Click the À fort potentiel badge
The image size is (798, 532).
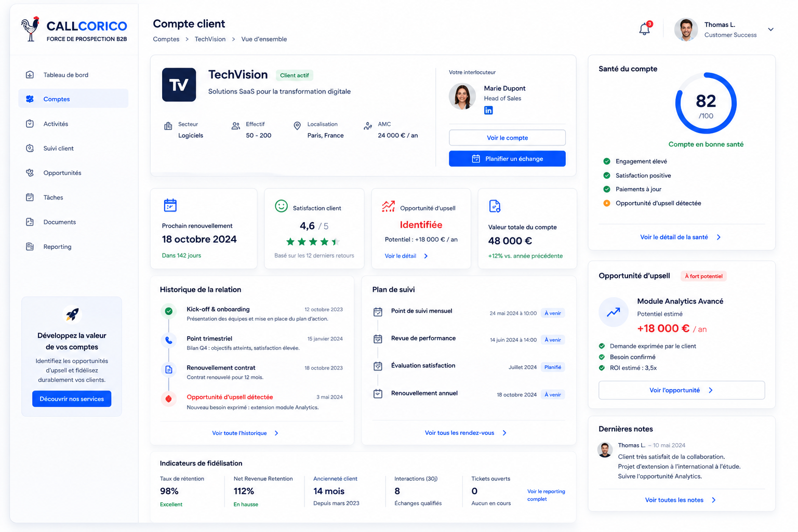pyautogui.click(x=703, y=276)
